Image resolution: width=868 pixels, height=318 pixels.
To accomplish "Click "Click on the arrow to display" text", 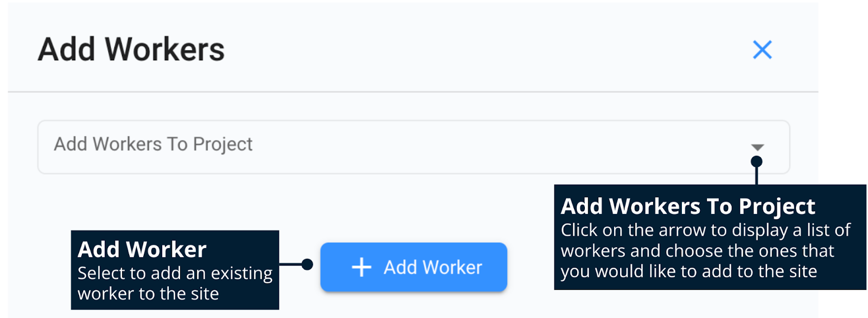I will pos(705,230).
